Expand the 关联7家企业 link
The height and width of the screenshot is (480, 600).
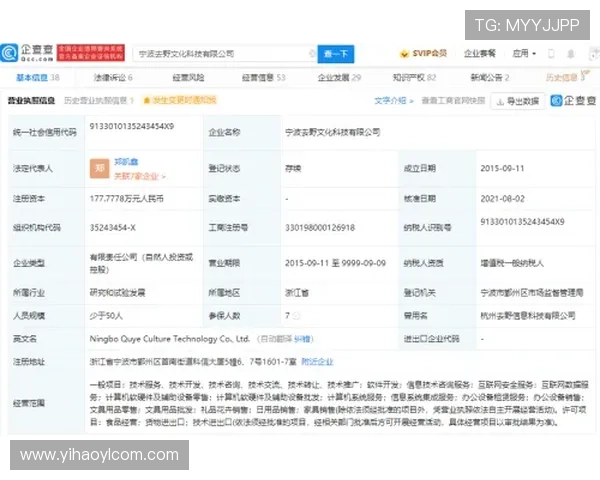pyautogui.click(x=140, y=176)
